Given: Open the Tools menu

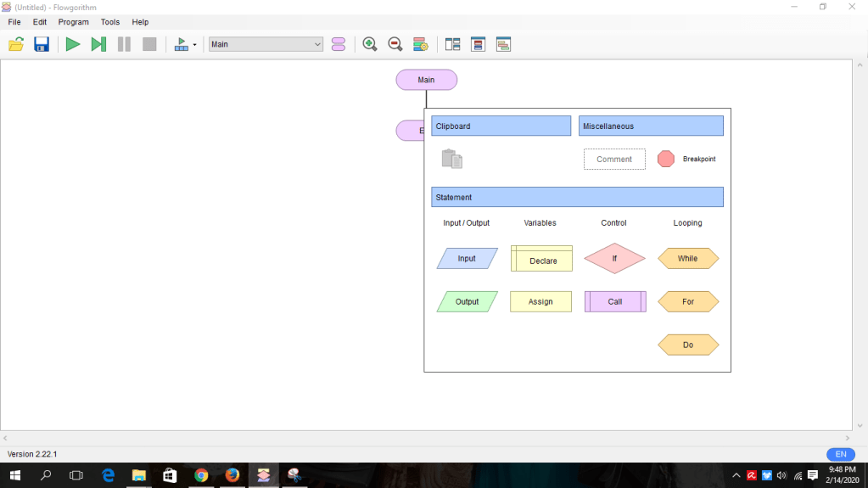Looking at the screenshot, I should click(x=110, y=22).
